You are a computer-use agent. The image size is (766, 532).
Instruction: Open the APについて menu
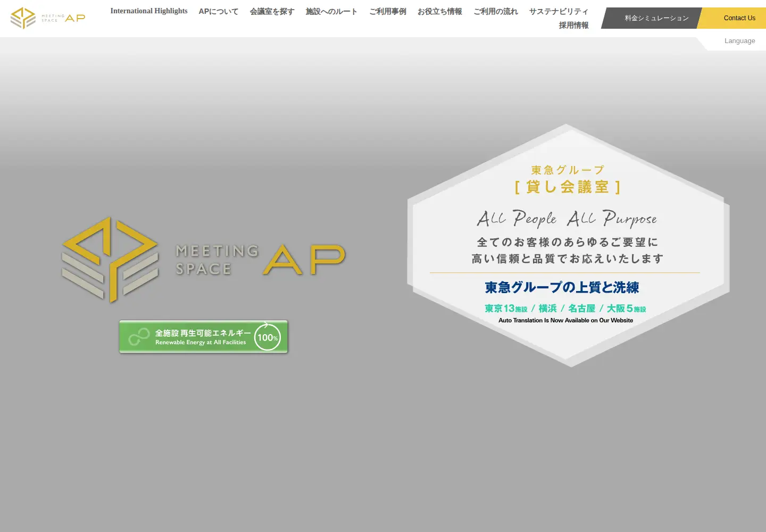[219, 11]
